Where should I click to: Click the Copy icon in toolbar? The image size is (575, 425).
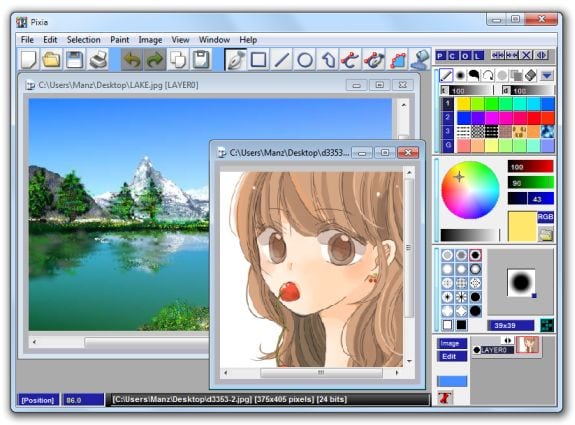pos(178,60)
